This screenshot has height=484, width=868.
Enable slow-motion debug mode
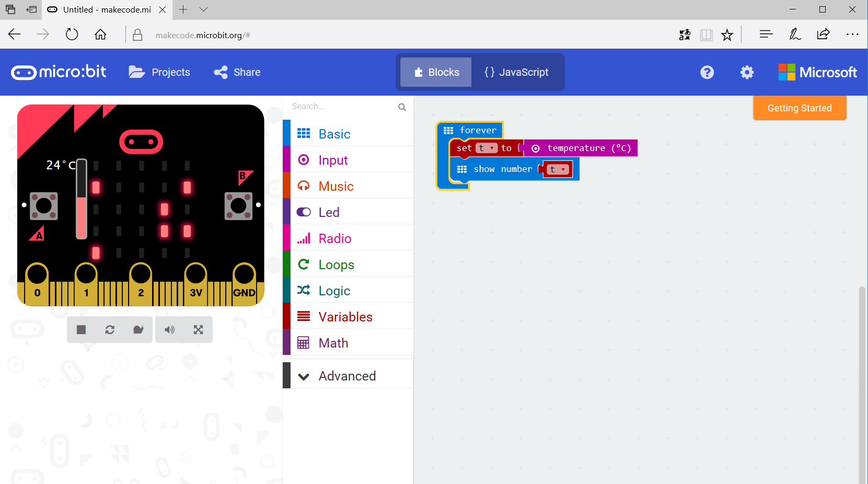(138, 329)
